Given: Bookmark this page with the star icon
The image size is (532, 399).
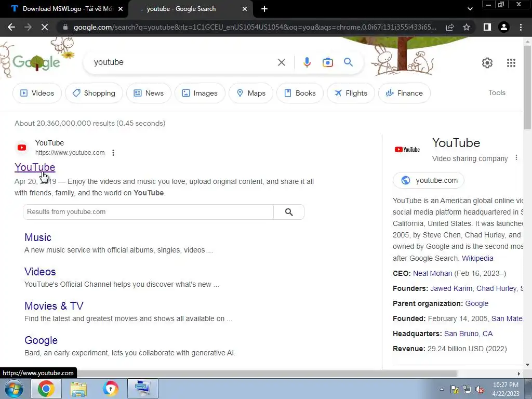Looking at the screenshot, I should point(467,27).
